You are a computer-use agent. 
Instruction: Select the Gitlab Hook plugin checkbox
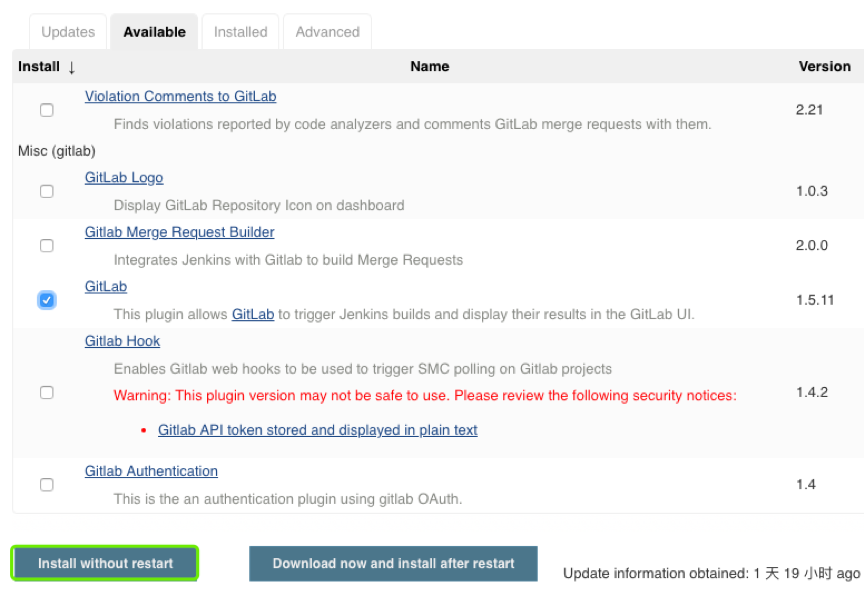[47, 393]
